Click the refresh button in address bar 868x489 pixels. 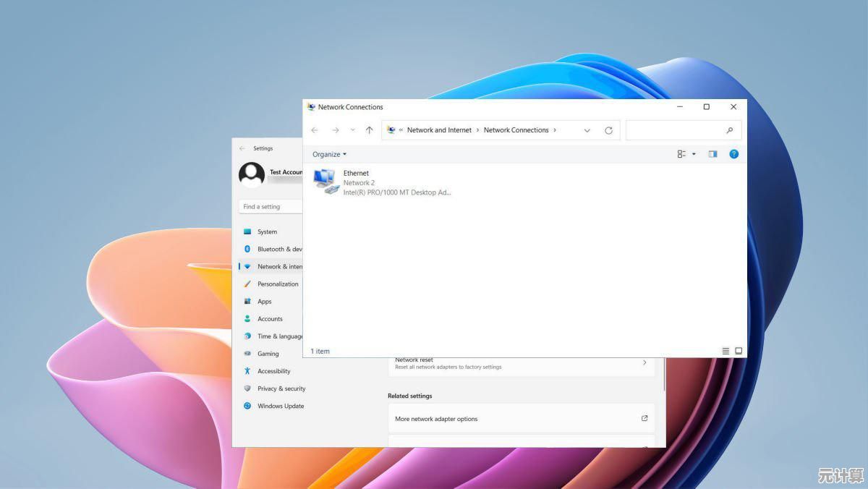click(608, 130)
